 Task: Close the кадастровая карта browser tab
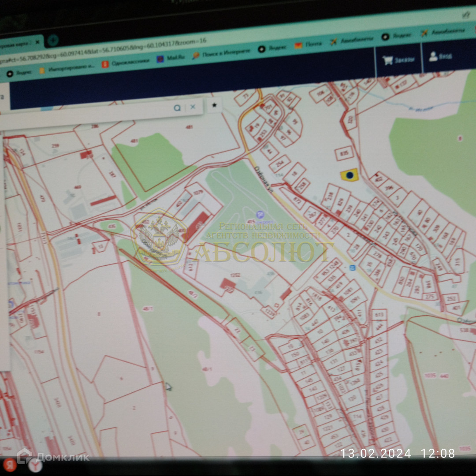point(37,42)
